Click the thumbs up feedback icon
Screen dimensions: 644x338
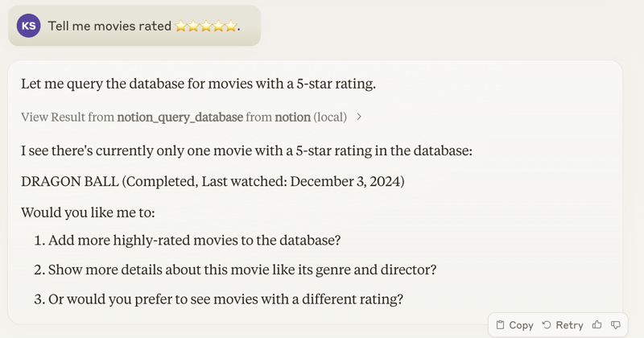coord(597,325)
